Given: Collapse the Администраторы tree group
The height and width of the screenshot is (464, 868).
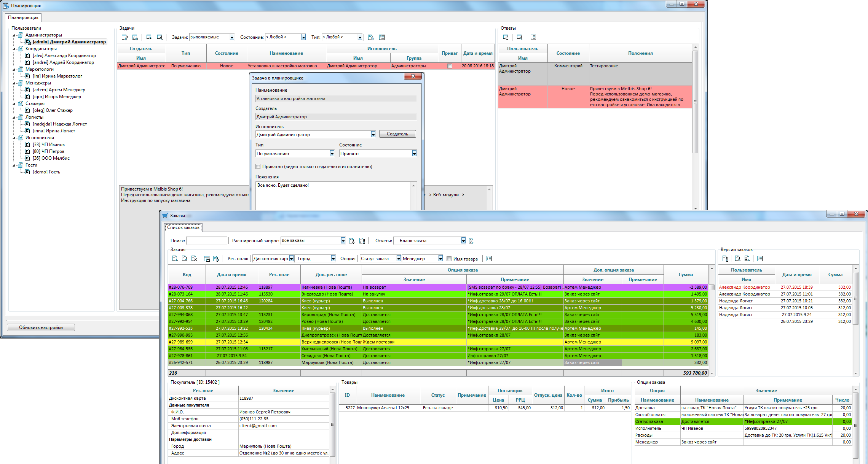Looking at the screenshot, I should click(14, 35).
